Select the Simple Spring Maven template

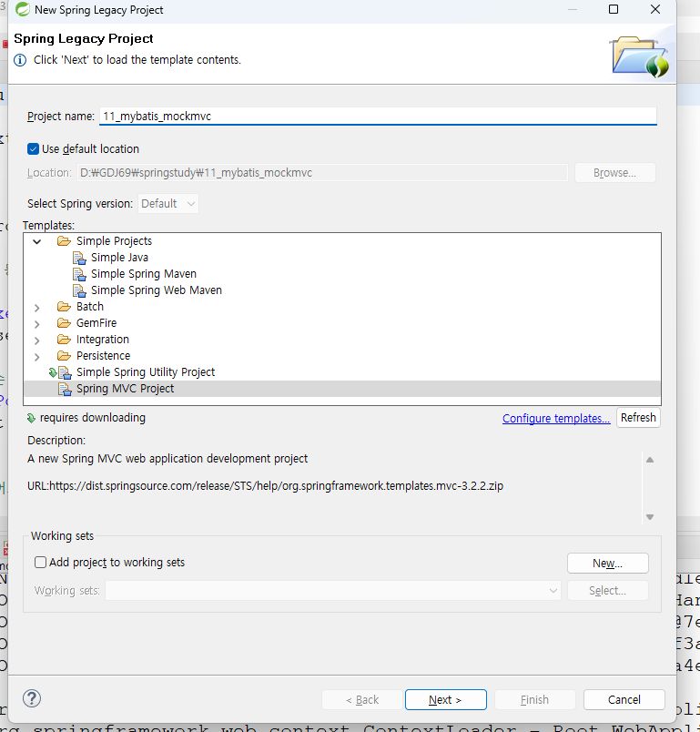[x=144, y=274]
